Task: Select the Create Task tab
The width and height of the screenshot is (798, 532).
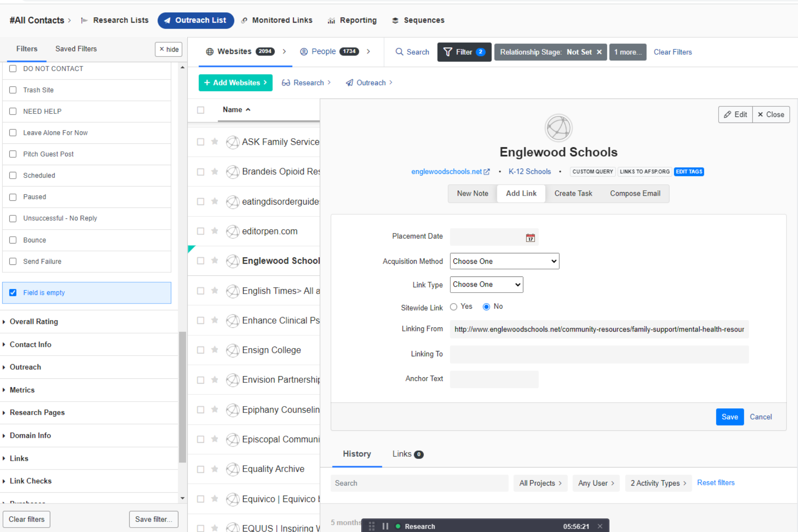Action: pyautogui.click(x=573, y=193)
